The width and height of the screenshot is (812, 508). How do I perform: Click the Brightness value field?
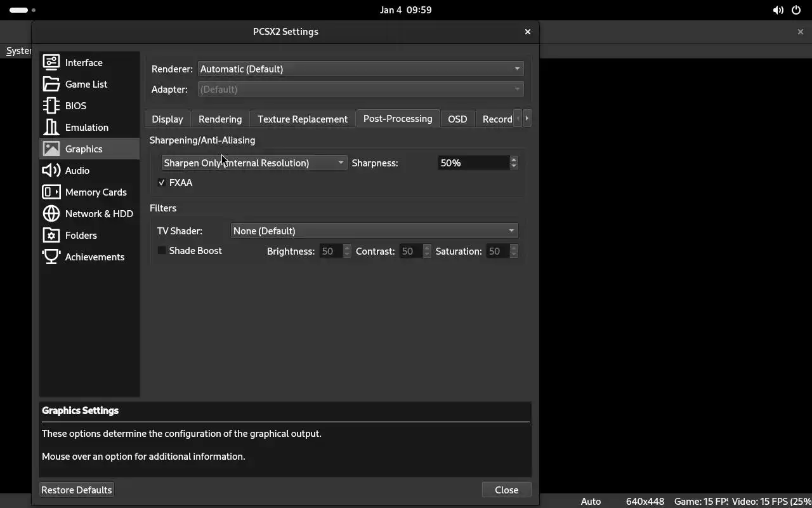(331, 251)
